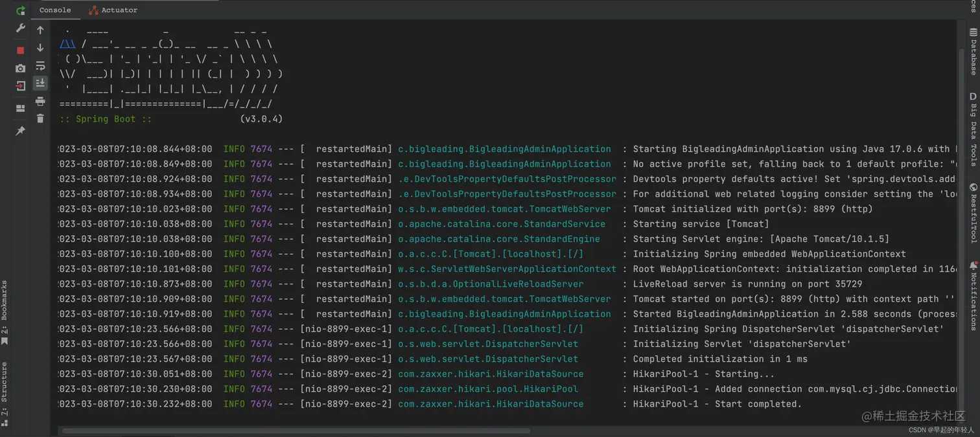The width and height of the screenshot is (980, 437).
Task: Pin the run tab with pin icon
Action: click(20, 131)
